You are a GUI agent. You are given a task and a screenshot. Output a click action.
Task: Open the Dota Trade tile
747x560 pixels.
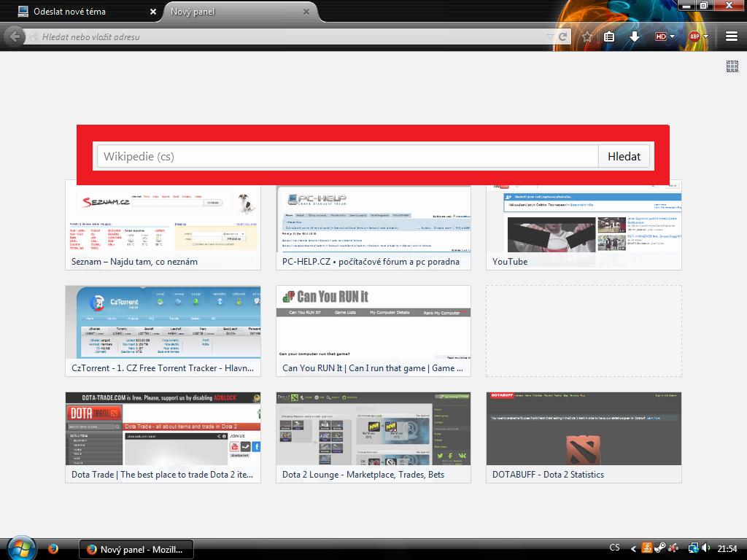(x=163, y=437)
